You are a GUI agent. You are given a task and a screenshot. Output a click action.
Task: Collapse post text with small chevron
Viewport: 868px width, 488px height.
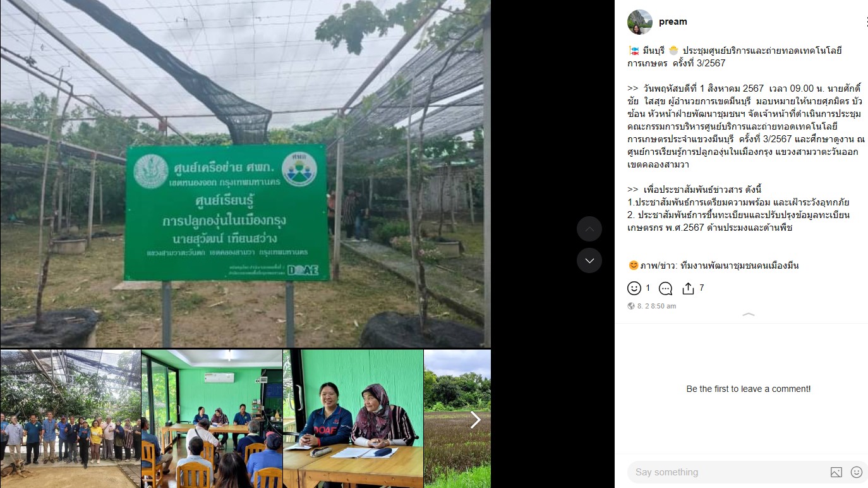point(748,314)
